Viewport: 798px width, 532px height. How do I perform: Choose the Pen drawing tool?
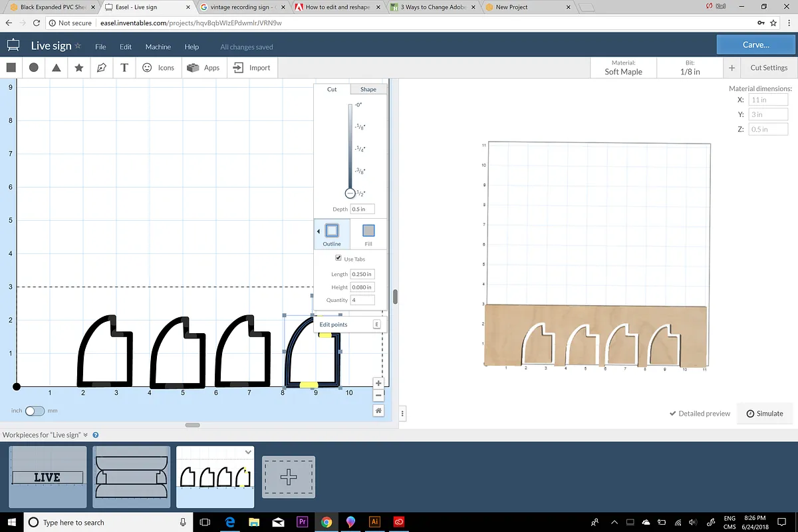[102, 67]
